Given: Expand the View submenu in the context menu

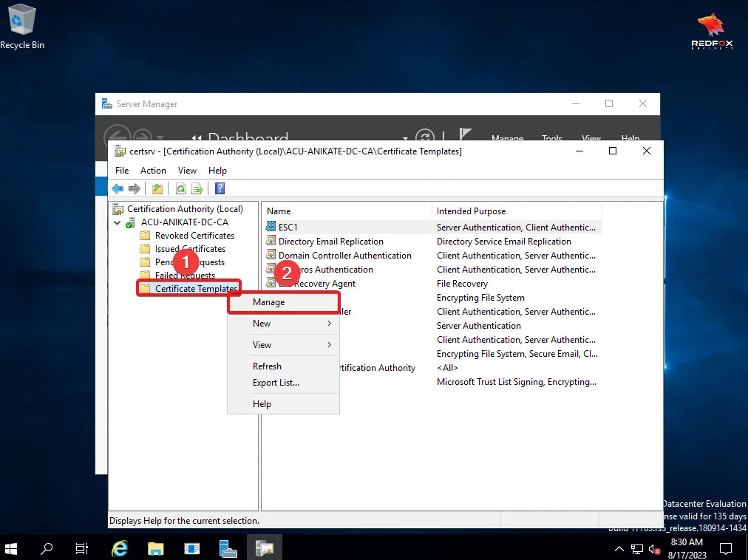Looking at the screenshot, I should [262, 344].
